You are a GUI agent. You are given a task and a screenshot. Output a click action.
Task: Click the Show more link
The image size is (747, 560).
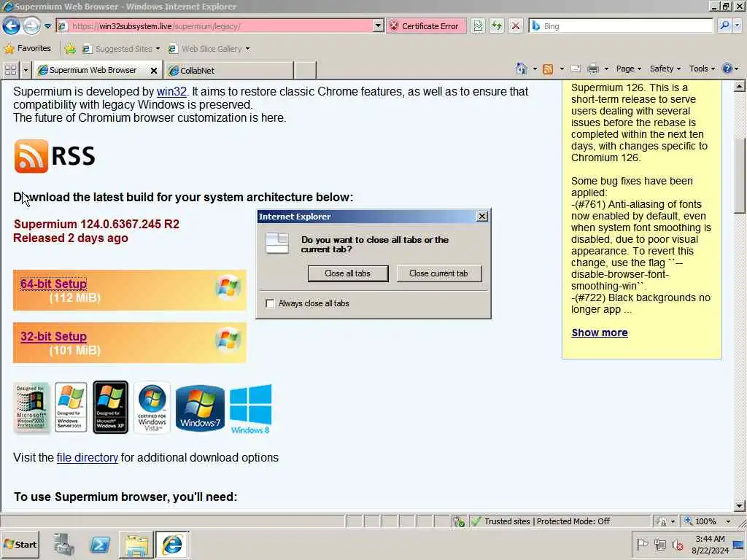tap(600, 332)
